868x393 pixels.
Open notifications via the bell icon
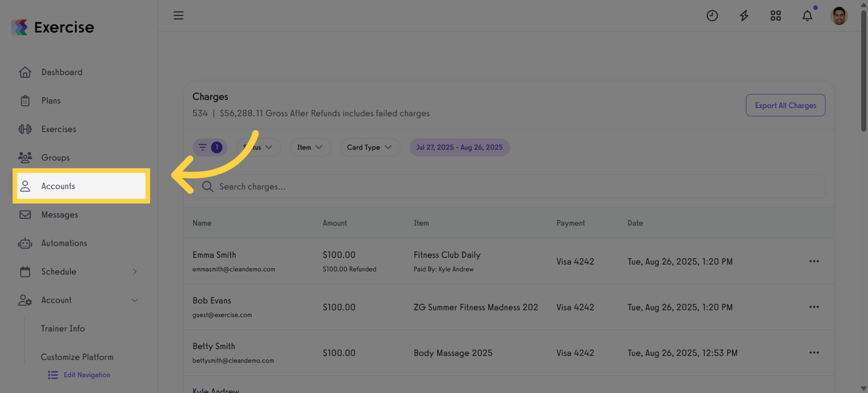tap(807, 15)
